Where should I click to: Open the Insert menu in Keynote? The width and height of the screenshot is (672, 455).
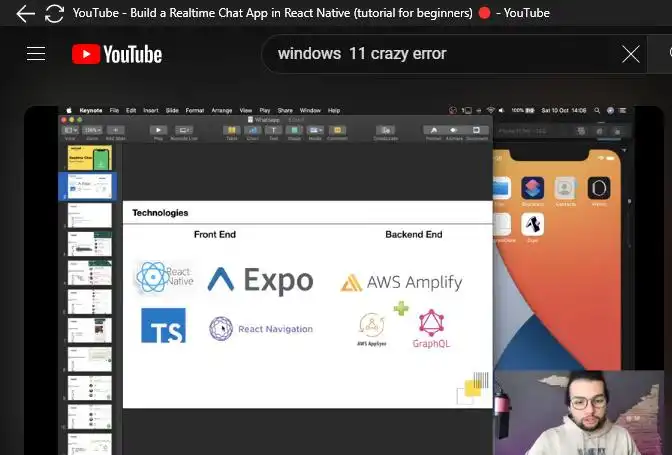pos(151,111)
